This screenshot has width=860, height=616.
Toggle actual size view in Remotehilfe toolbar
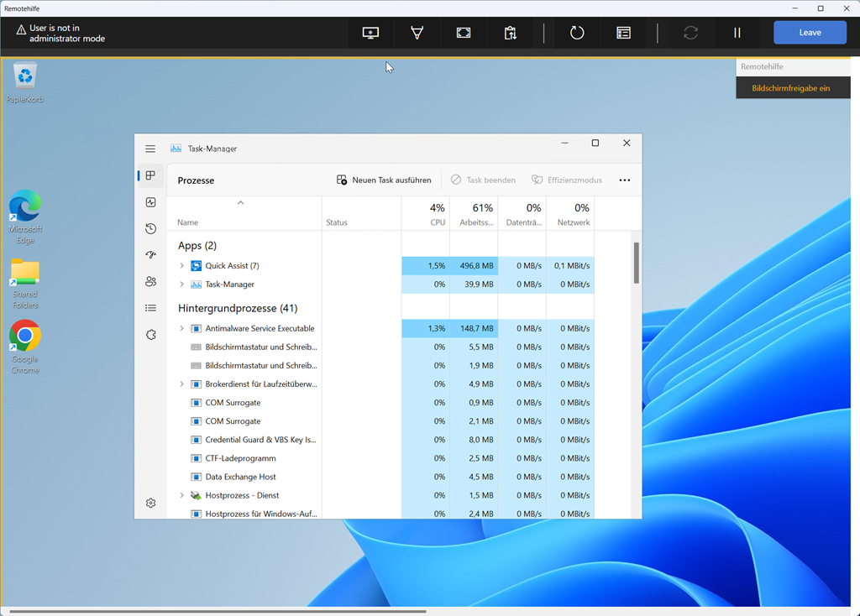click(x=464, y=33)
